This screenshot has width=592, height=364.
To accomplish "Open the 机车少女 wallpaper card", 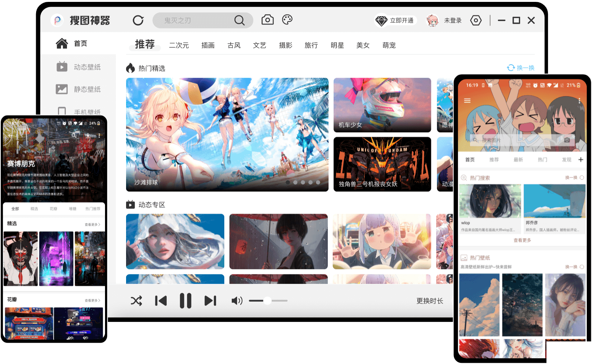I will tap(382, 105).
